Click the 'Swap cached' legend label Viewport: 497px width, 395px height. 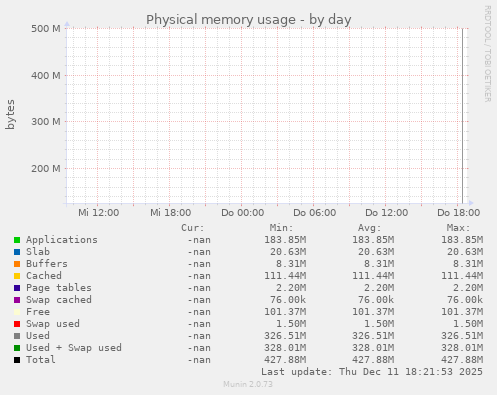[59, 300]
